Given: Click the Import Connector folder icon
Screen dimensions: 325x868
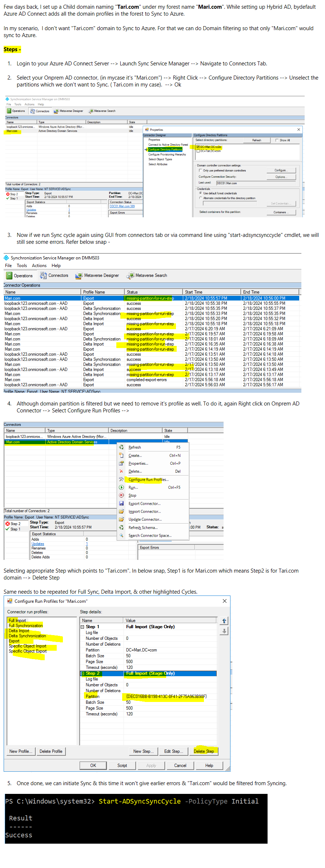Looking at the screenshot, I should (121, 511).
